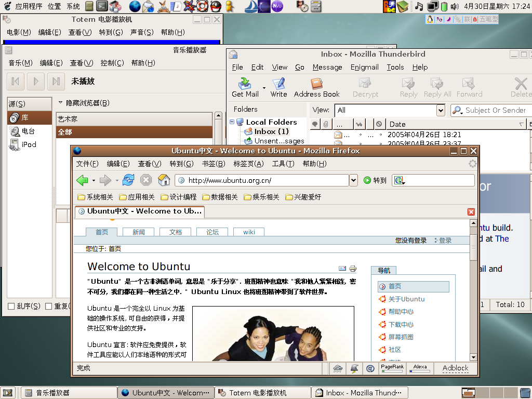Select 电台 radio source in music player
The width and height of the screenshot is (532, 399).
click(x=30, y=131)
